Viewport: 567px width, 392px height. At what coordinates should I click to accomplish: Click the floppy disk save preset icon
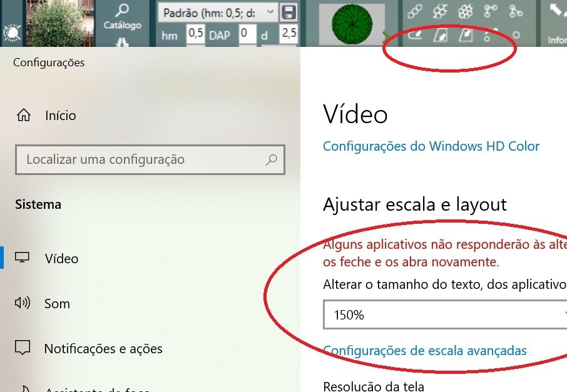(x=289, y=12)
